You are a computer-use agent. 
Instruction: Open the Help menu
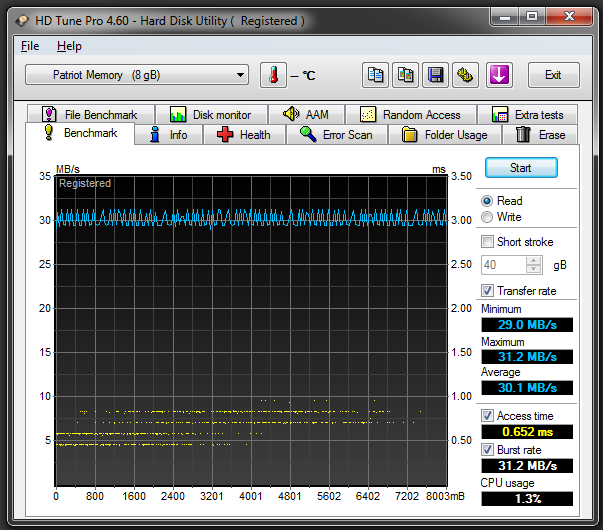coord(69,46)
